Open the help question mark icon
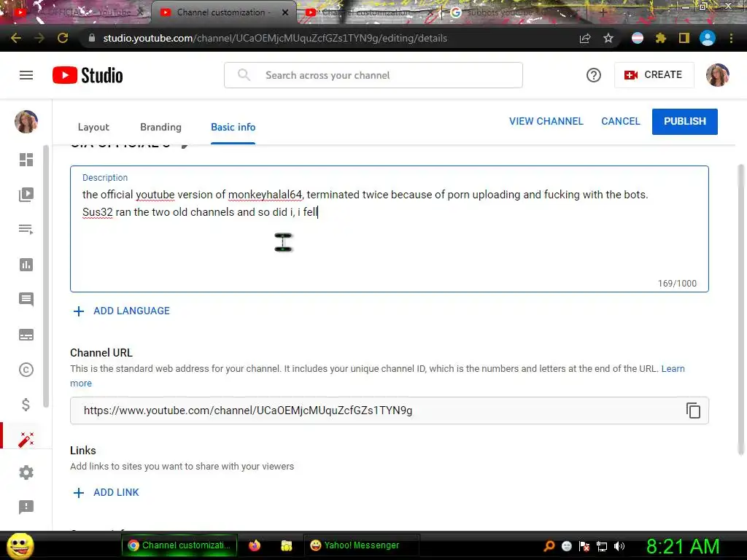Image resolution: width=747 pixels, height=560 pixels. tap(594, 75)
